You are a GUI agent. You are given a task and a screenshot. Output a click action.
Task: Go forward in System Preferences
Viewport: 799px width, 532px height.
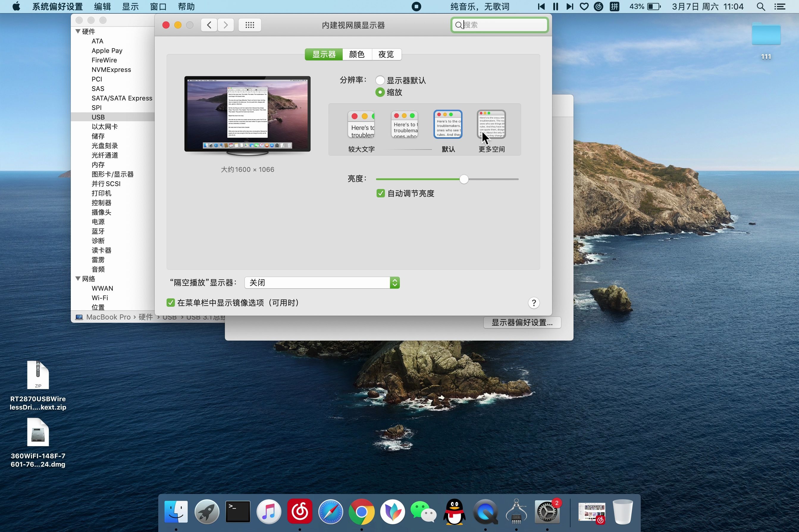coord(226,25)
